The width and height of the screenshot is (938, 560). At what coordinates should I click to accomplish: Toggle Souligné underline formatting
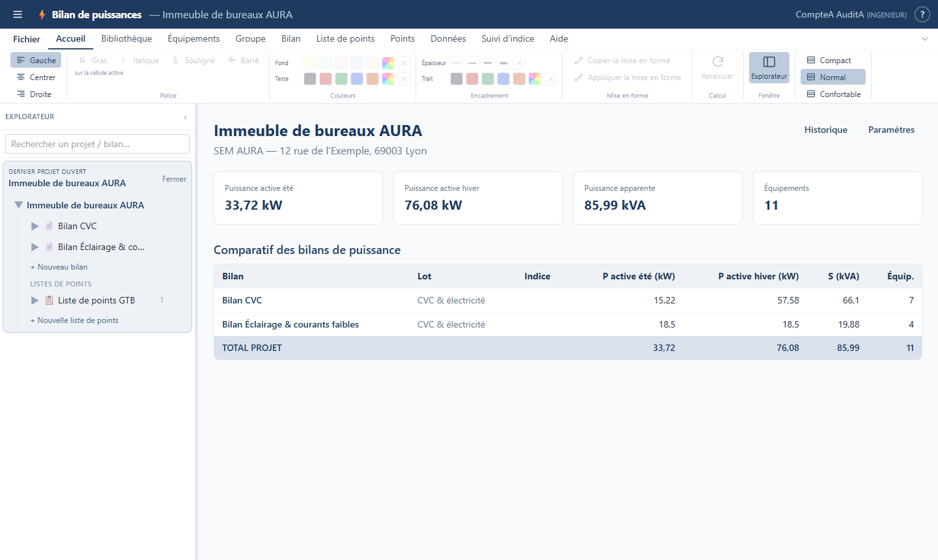[x=193, y=60]
